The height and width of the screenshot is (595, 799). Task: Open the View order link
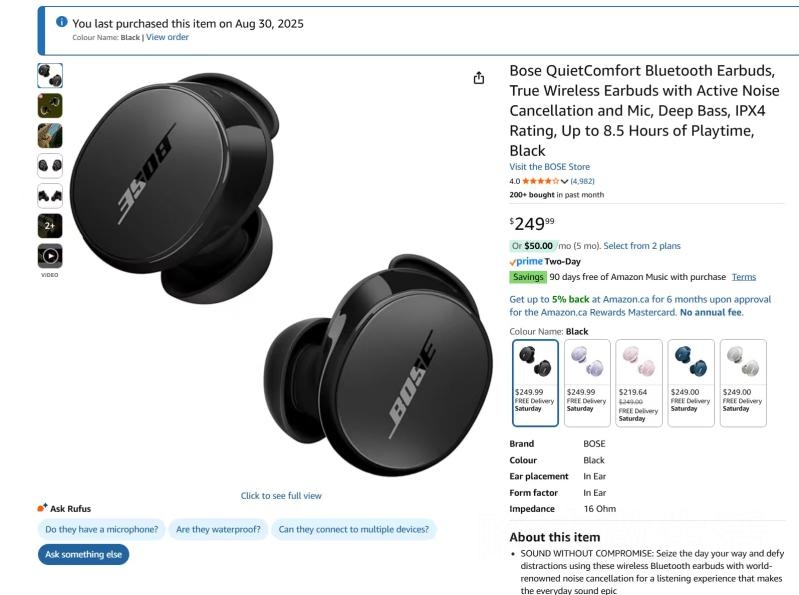pos(167,37)
